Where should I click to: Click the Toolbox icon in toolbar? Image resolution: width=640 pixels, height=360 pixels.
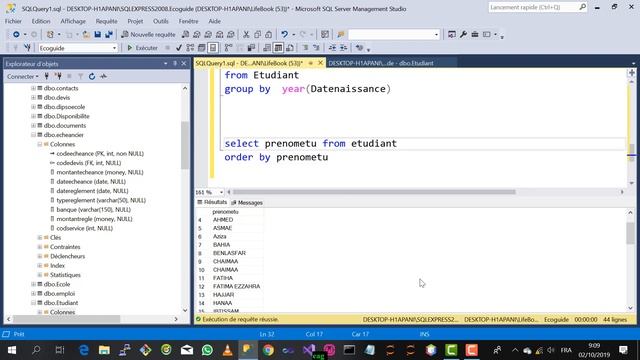(475, 35)
